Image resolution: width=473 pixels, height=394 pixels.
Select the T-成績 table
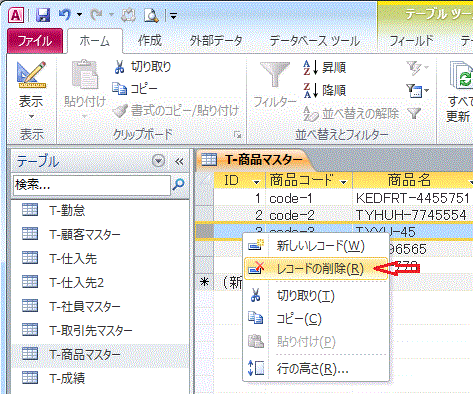coord(100,378)
